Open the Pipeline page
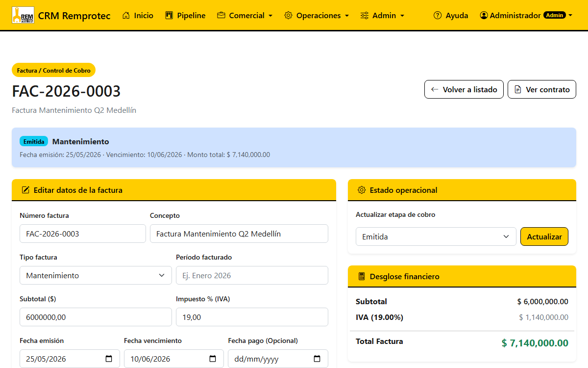The image size is (588, 368). click(x=186, y=15)
